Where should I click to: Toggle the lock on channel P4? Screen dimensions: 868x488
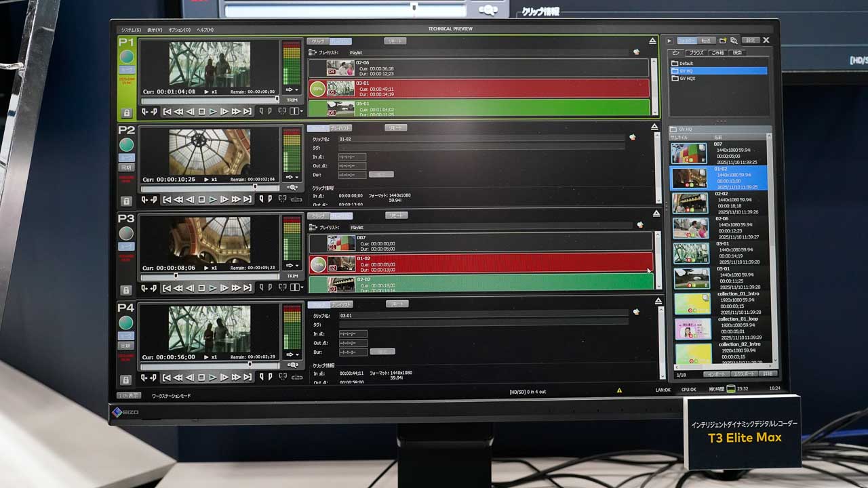(x=126, y=380)
